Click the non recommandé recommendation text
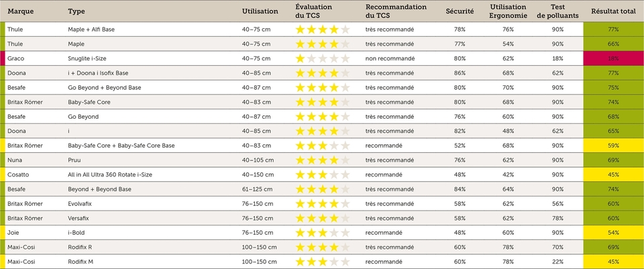This screenshot has height=269, width=644. tap(389, 58)
